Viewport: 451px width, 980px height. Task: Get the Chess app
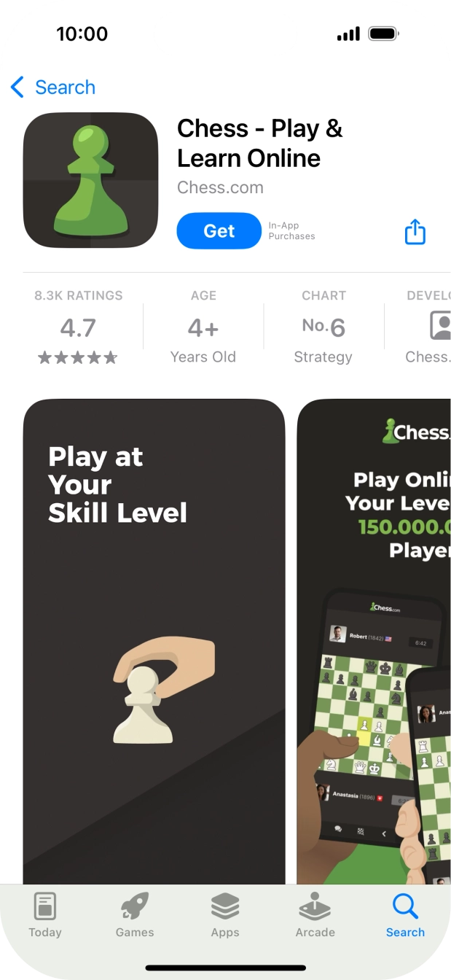click(x=219, y=231)
